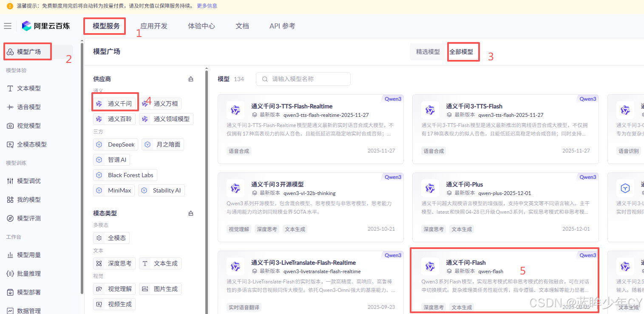Click the Qwen logo on 通义千问3开源模型 card
This screenshot has height=314, width=644.
235,188
